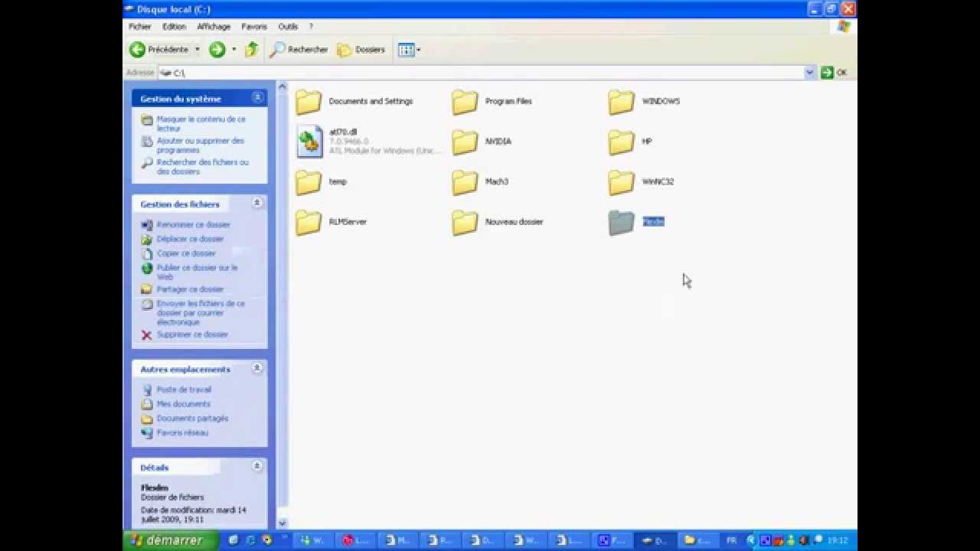Image resolution: width=980 pixels, height=551 pixels.
Task: Open the Fichier menu
Action: (139, 27)
